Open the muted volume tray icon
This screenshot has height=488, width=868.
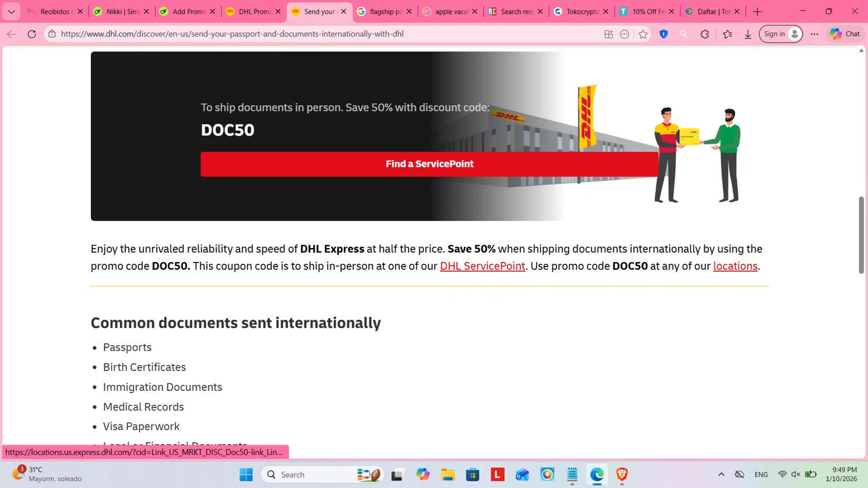pos(796,475)
